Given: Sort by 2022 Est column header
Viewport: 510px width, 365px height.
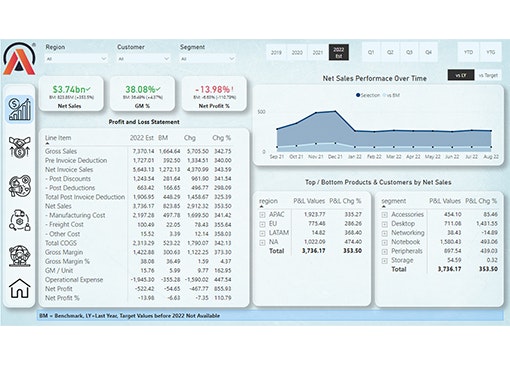Looking at the screenshot, I should pyautogui.click(x=142, y=138).
